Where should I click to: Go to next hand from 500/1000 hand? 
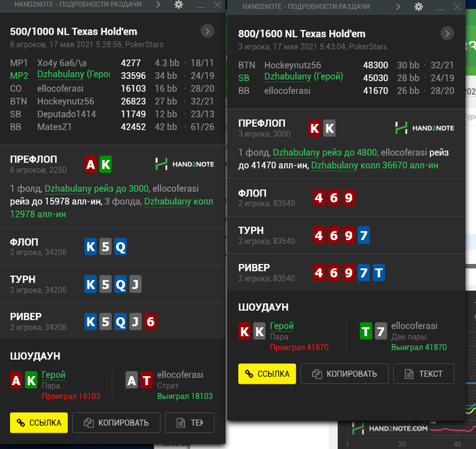coord(207,31)
